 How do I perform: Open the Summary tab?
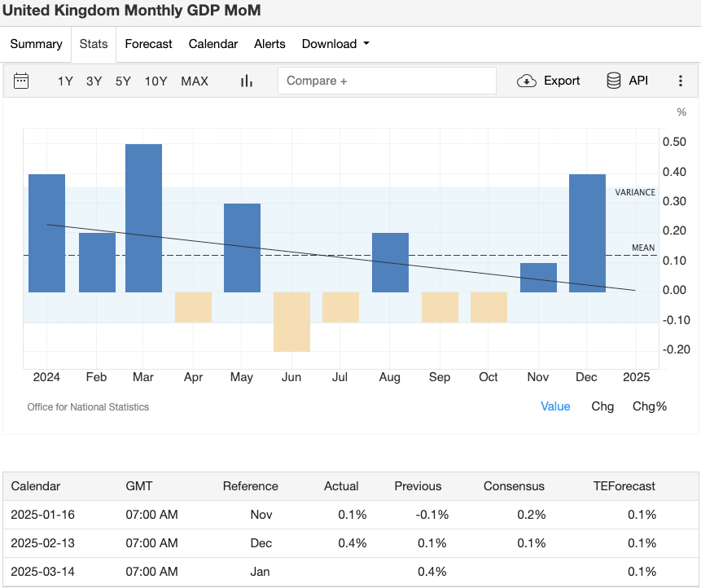pos(36,44)
